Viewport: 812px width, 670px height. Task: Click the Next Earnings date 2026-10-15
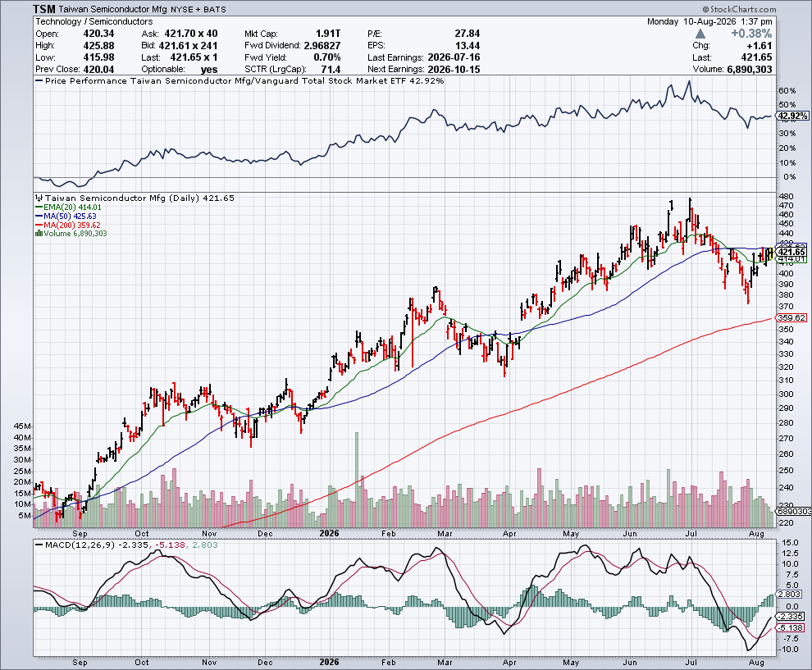coord(454,70)
